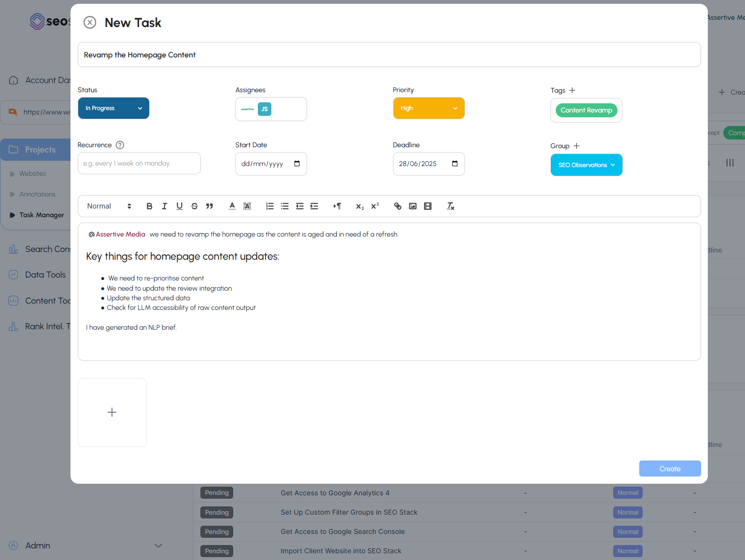Click the Recurrence input field
This screenshot has height=560, width=745.
139,163
